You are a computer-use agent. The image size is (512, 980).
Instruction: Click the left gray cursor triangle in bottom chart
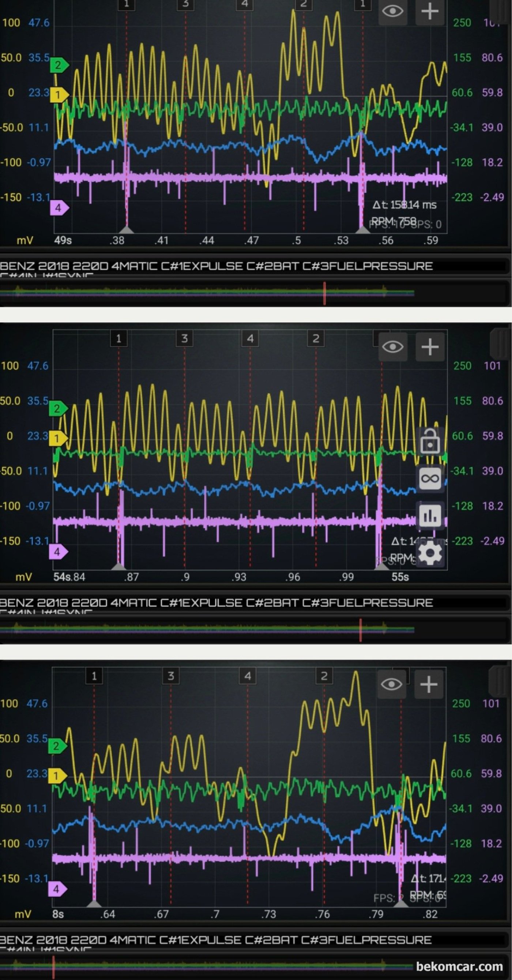coord(94,904)
